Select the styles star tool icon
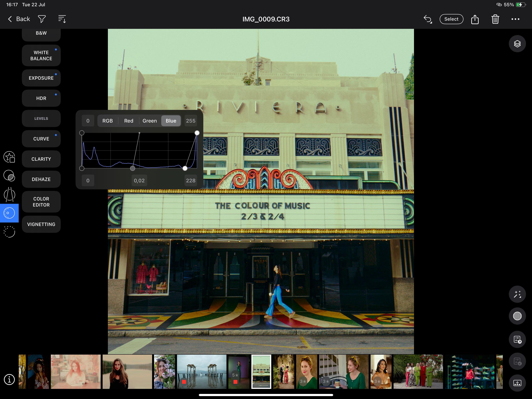Viewport: 532px width, 399px height. [x=9, y=157]
